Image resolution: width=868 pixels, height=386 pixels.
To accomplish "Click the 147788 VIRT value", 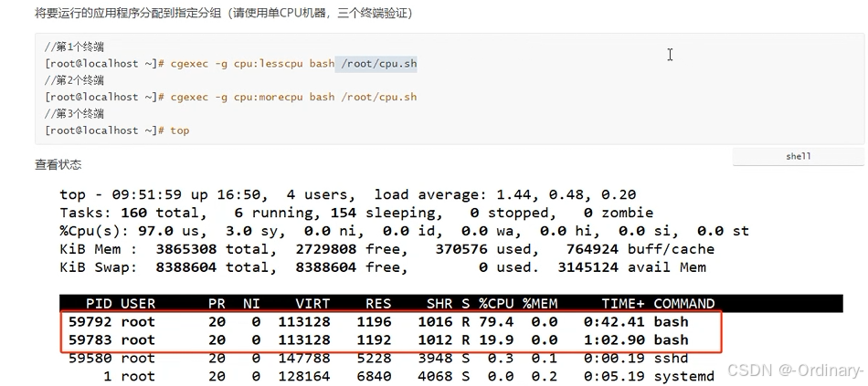I will pyautogui.click(x=304, y=359).
